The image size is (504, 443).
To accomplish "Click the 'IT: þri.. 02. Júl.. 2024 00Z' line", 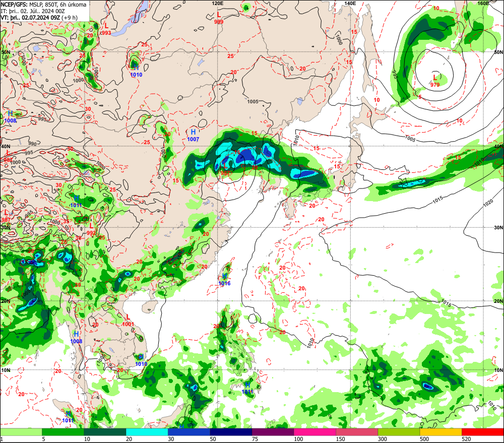I will click(33, 11).
